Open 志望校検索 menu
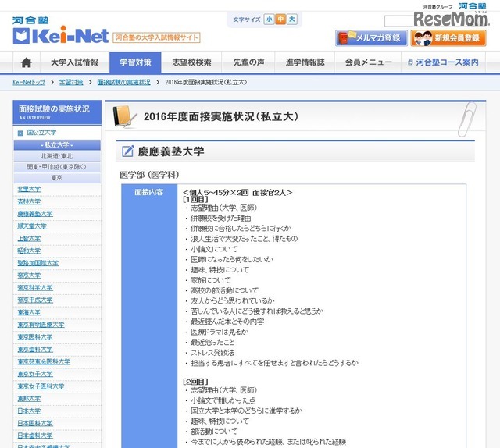The height and width of the screenshot is (448, 500). click(x=191, y=62)
